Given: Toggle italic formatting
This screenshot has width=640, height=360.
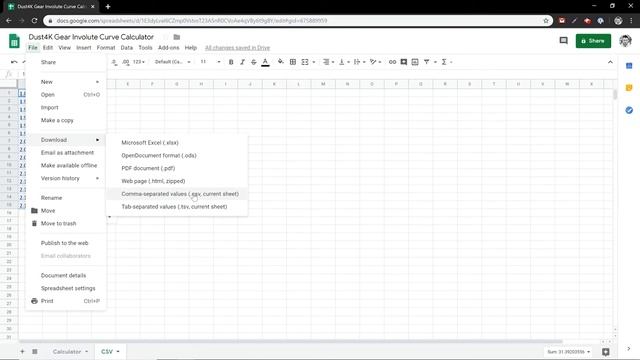Looking at the screenshot, I should click(242, 62).
